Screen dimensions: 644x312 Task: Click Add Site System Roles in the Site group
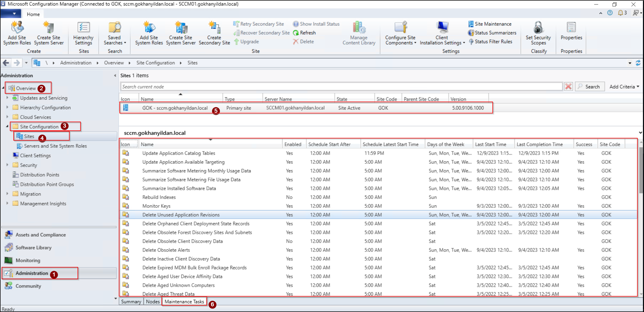pos(149,33)
